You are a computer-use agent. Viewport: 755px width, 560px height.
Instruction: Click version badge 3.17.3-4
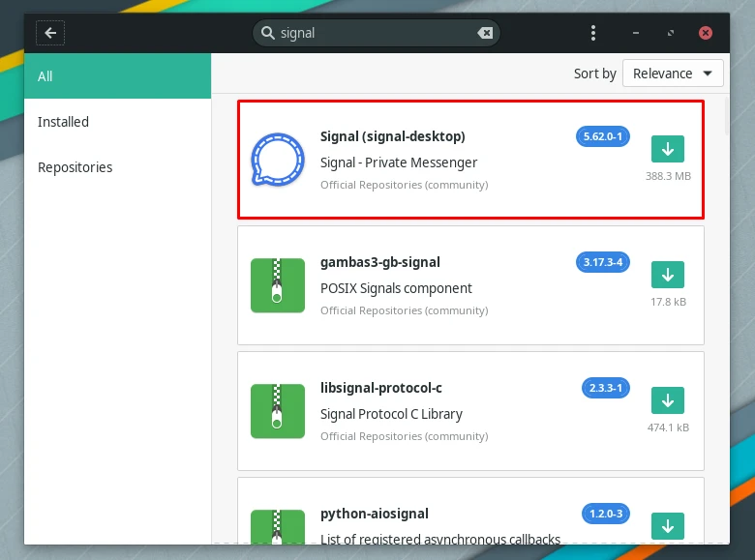pos(602,262)
